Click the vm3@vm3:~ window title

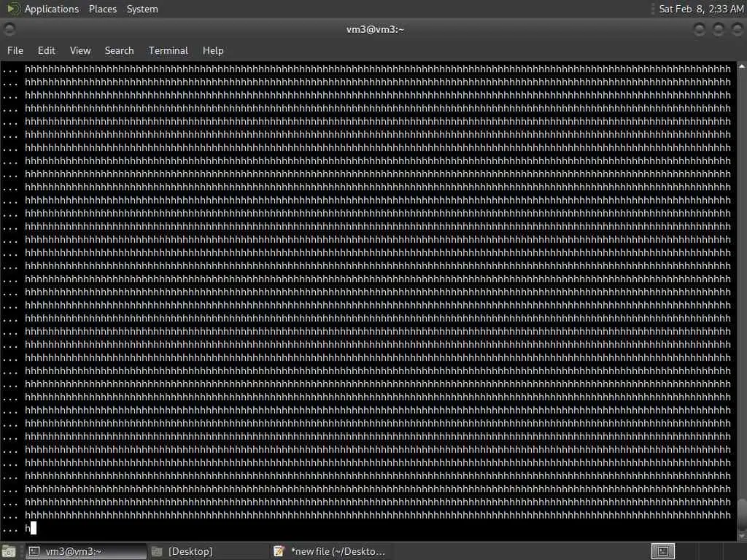coord(375,29)
